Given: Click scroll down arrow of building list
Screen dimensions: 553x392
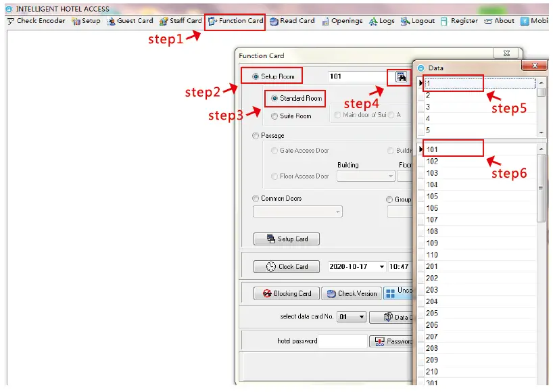Looking at the screenshot, I should 541,132.
